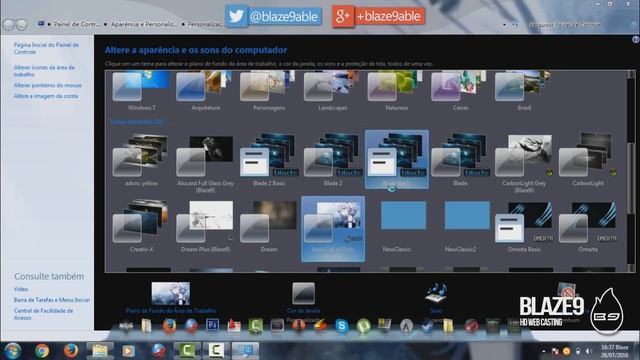Click the theme list scroll-up arrow

[x=631, y=75]
